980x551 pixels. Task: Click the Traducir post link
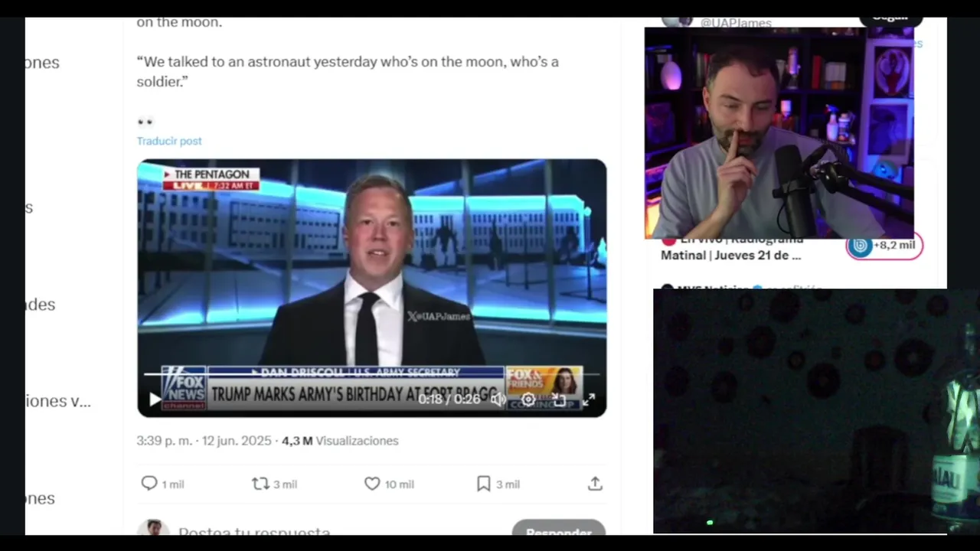[169, 141]
